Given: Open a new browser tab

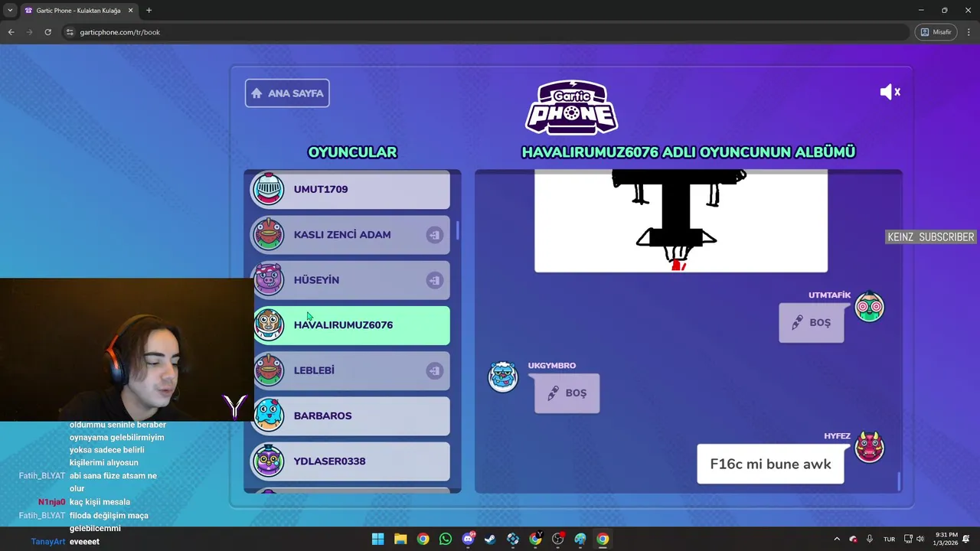Looking at the screenshot, I should [149, 11].
